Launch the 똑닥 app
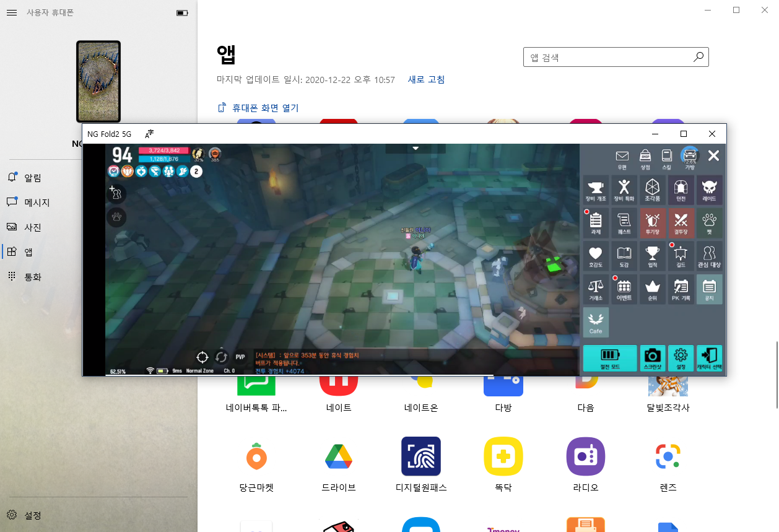This screenshot has width=779, height=532. click(x=503, y=464)
